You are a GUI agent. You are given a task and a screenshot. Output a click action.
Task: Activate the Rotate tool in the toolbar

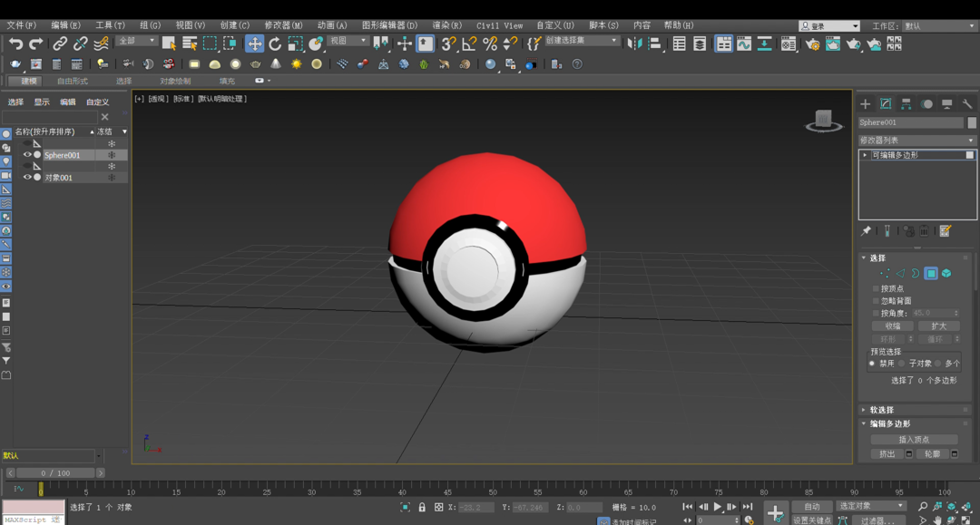click(275, 44)
